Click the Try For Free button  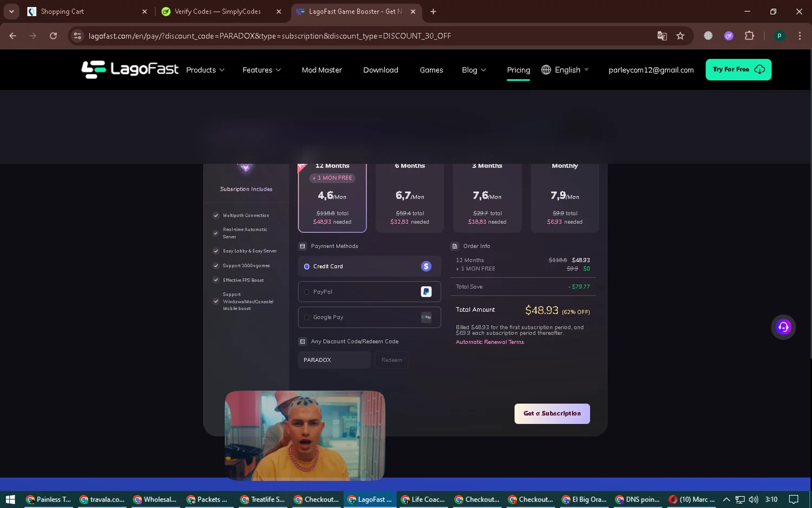click(x=738, y=69)
